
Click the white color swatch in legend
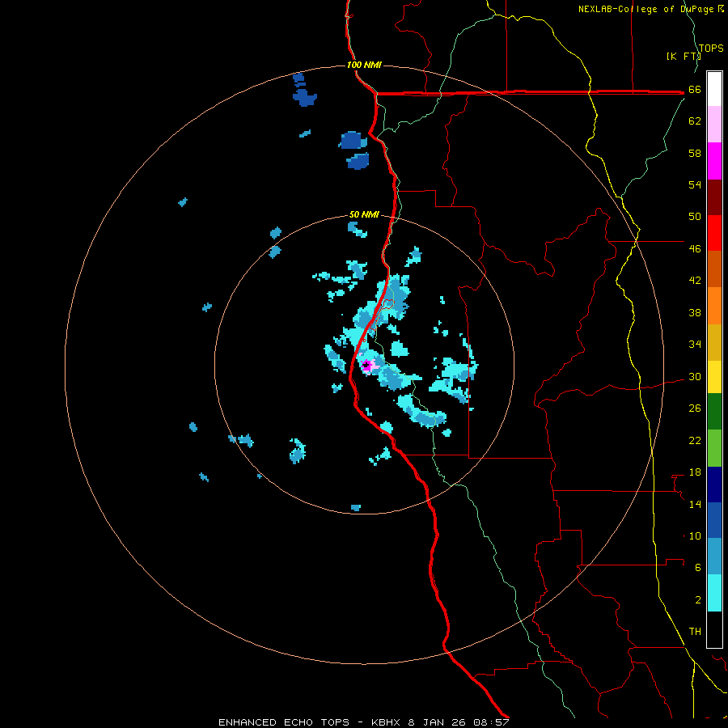coord(714,89)
